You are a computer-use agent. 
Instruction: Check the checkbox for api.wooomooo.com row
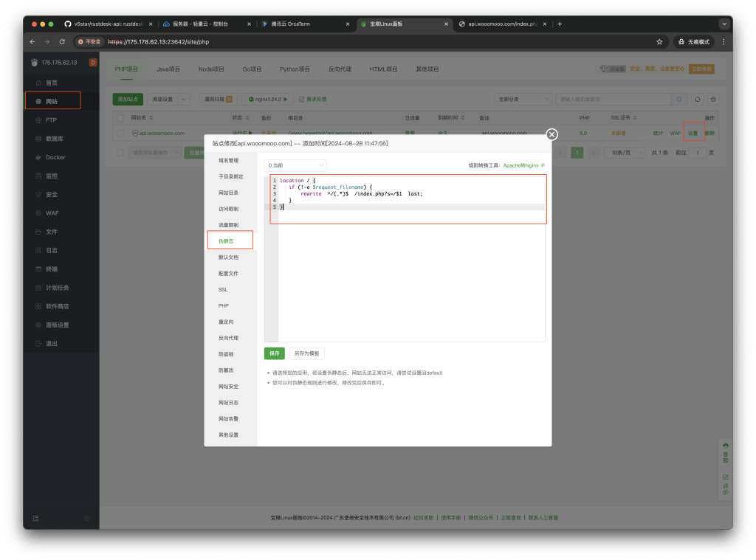click(x=120, y=133)
